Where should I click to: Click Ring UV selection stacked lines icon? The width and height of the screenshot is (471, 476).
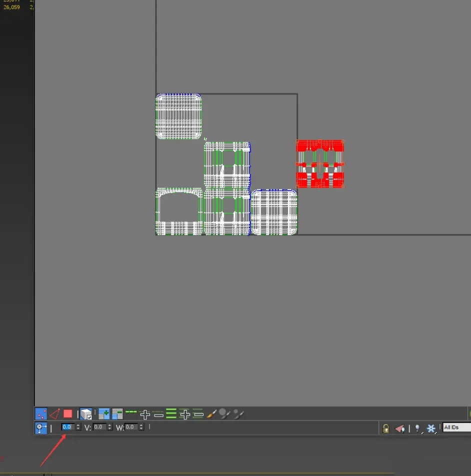(171, 413)
